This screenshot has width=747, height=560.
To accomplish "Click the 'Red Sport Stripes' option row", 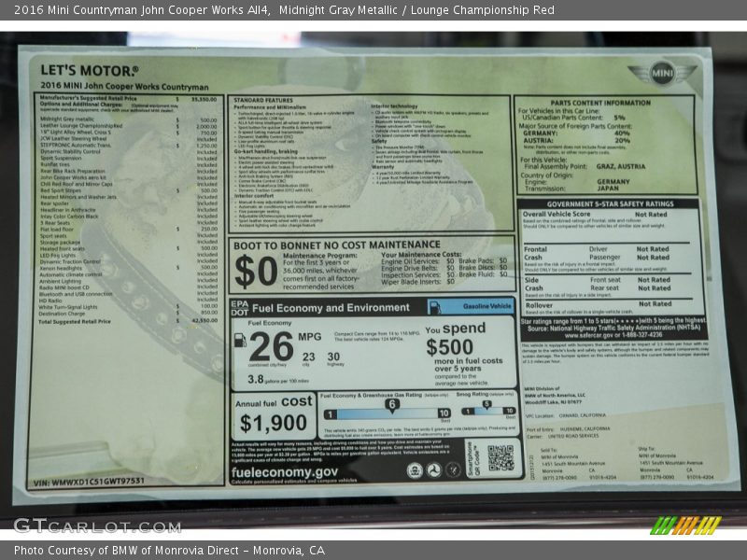I will 128,190.
